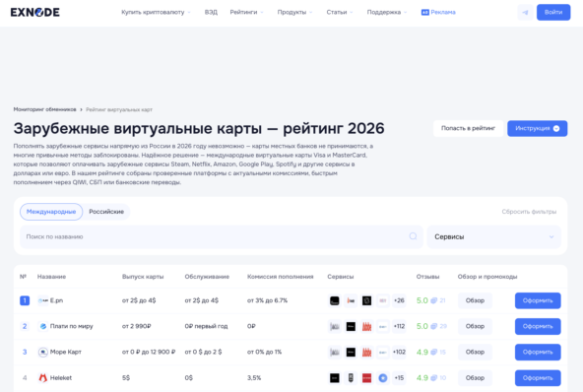
Task: Click reviews comment icon in Heleket row
Action: coord(433,378)
